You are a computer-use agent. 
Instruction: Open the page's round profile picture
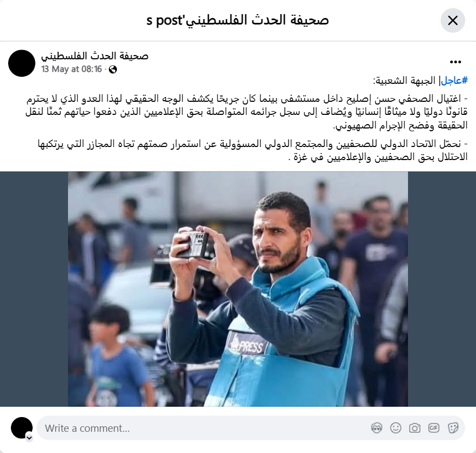coord(22,63)
